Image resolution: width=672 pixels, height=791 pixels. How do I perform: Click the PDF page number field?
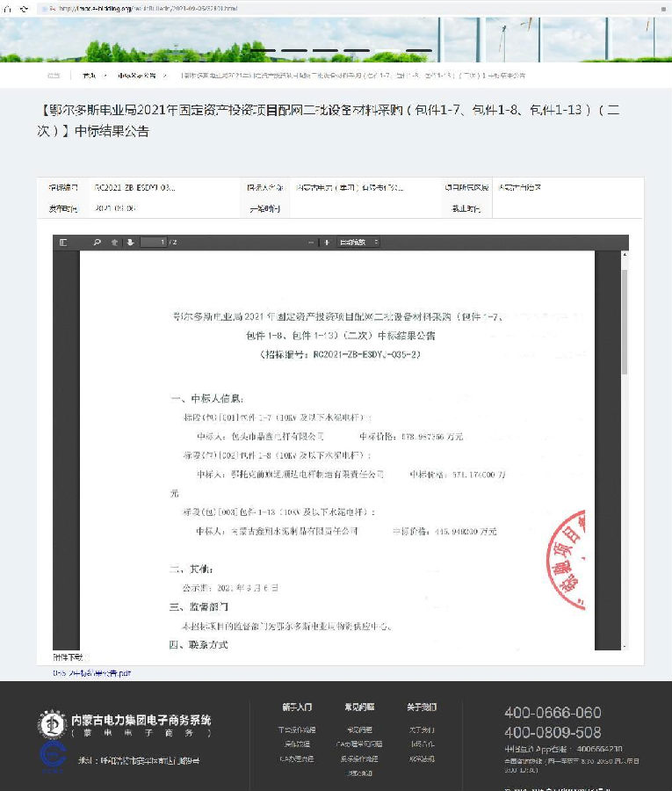point(153,242)
